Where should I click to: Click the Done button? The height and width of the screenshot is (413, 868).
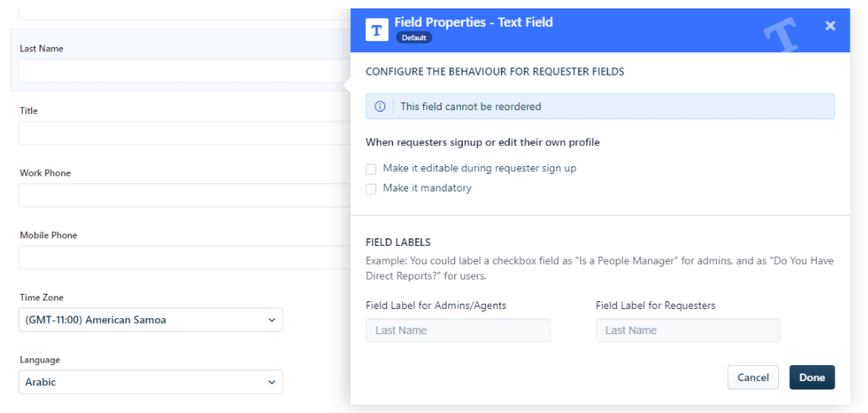pos(812,378)
